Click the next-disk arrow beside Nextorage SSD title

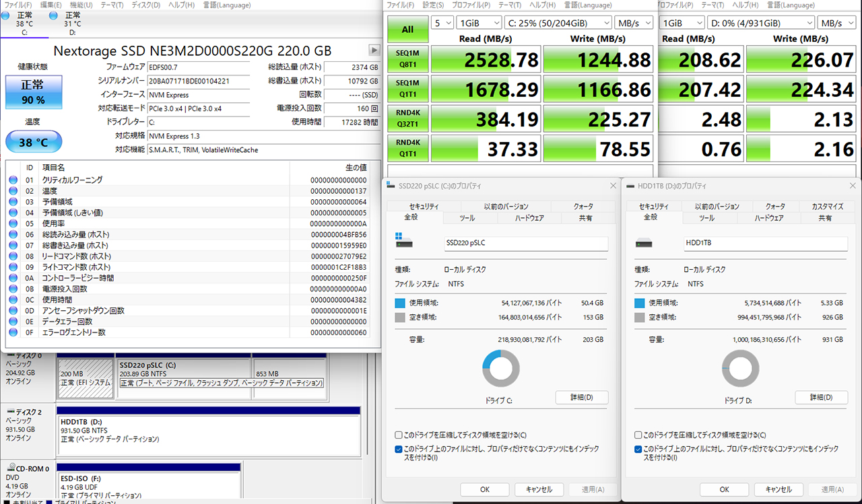[374, 50]
